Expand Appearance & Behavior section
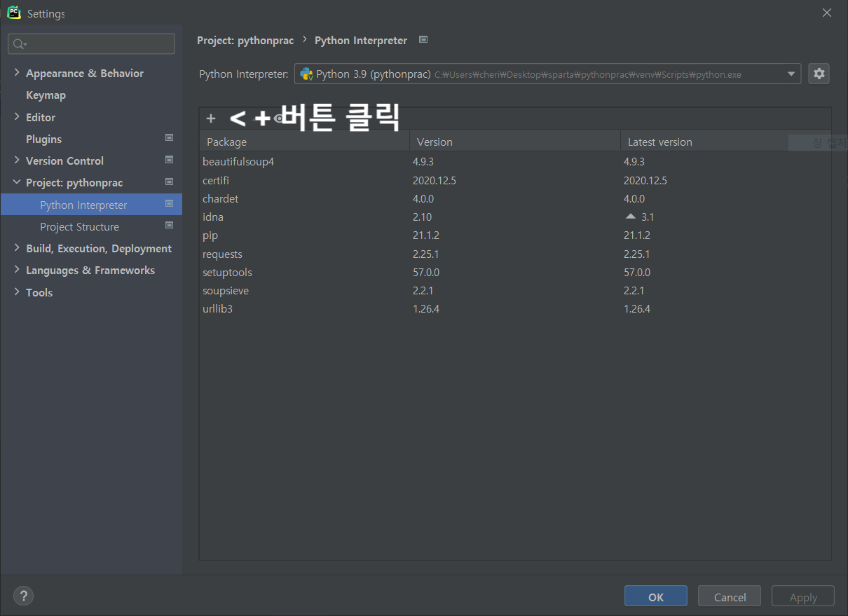The width and height of the screenshot is (848, 616). click(17, 73)
